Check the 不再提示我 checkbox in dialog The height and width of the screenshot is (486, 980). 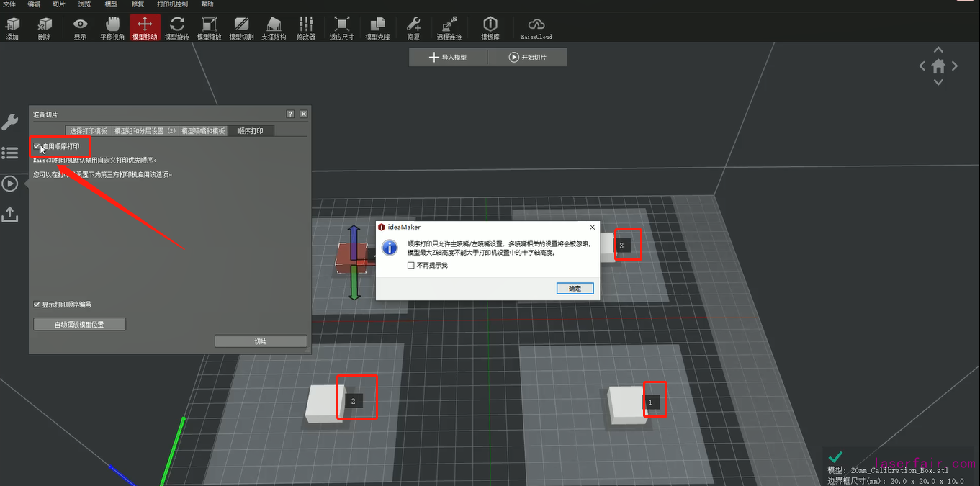point(411,266)
